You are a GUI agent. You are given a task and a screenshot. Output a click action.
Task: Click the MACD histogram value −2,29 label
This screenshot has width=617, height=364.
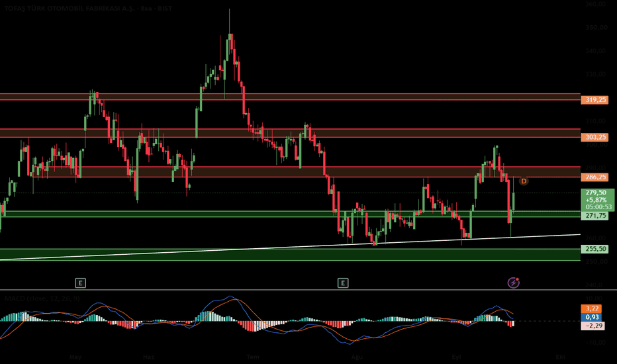tap(593, 326)
